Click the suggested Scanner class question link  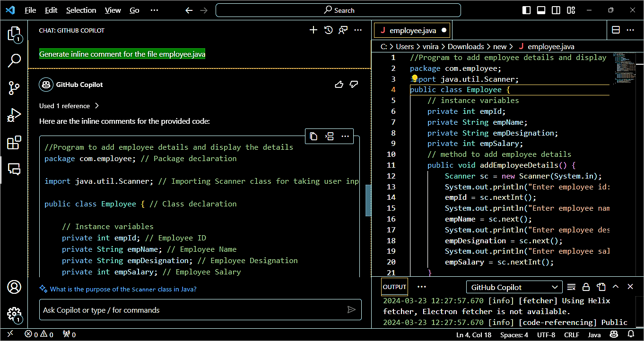(123, 289)
